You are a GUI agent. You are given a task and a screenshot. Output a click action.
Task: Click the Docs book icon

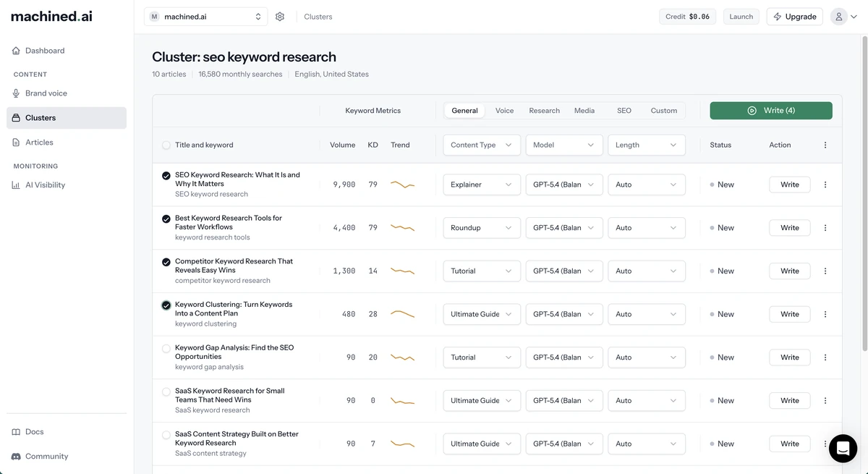17,432
